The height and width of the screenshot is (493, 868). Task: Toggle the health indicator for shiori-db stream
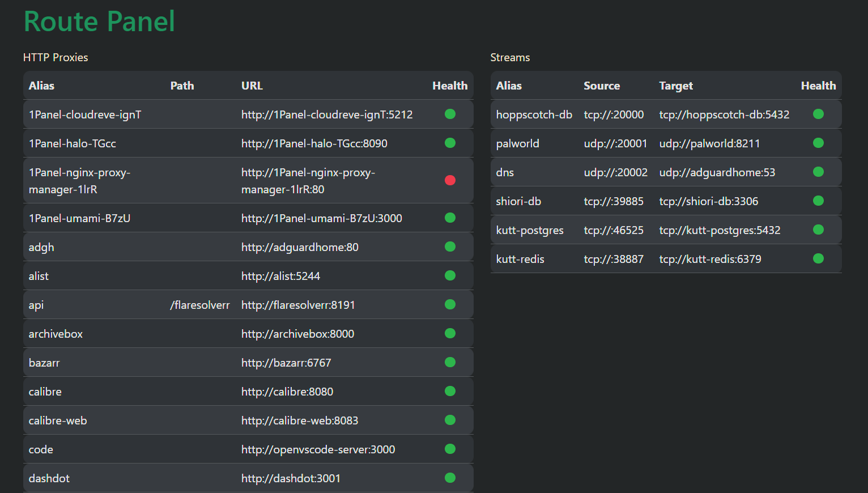[818, 201]
